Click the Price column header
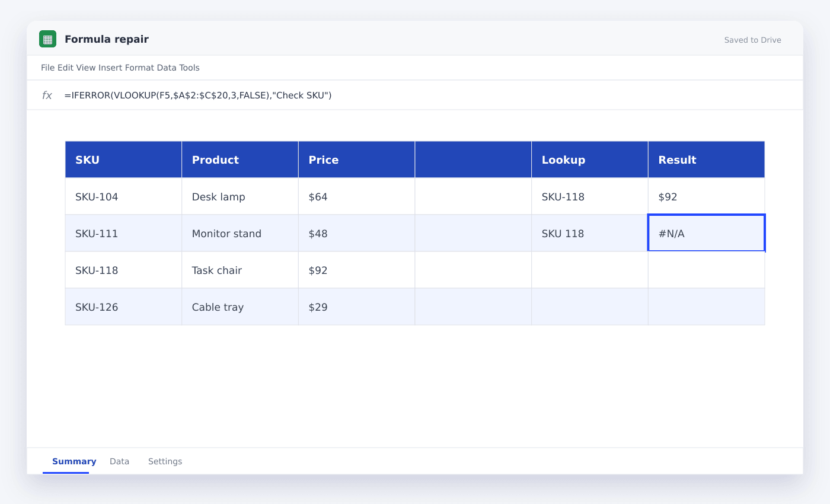 (x=356, y=160)
